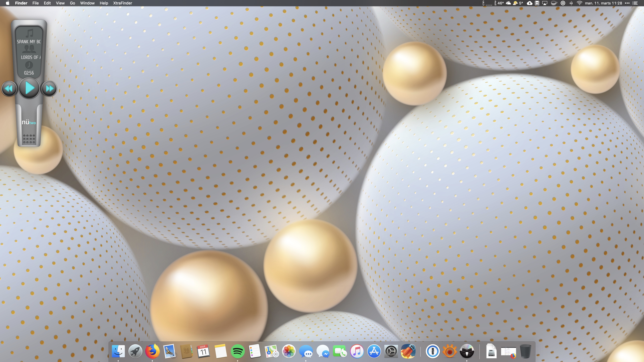The image size is (644, 362).
Task: Open Launchpad rocket icon in dock
Action: point(135,351)
